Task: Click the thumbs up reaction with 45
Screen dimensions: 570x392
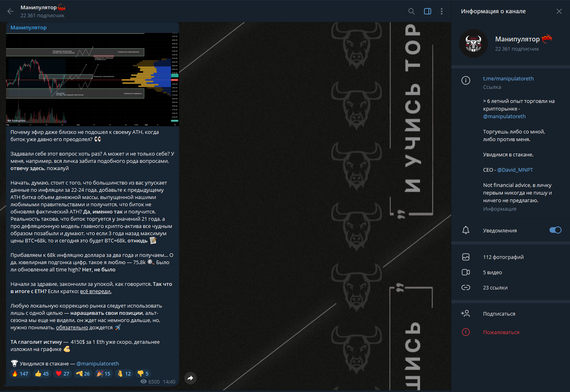Action: (x=42, y=374)
